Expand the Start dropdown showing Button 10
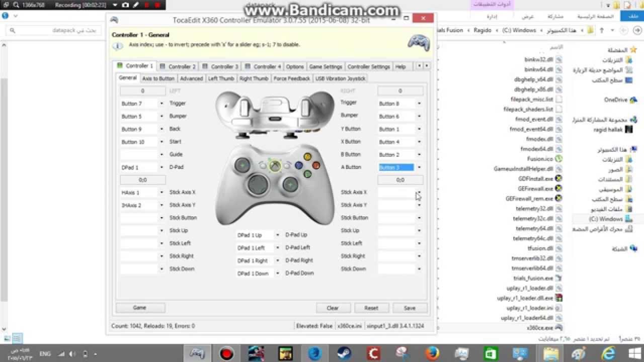Viewport: 644px width, 362px height. [162, 142]
